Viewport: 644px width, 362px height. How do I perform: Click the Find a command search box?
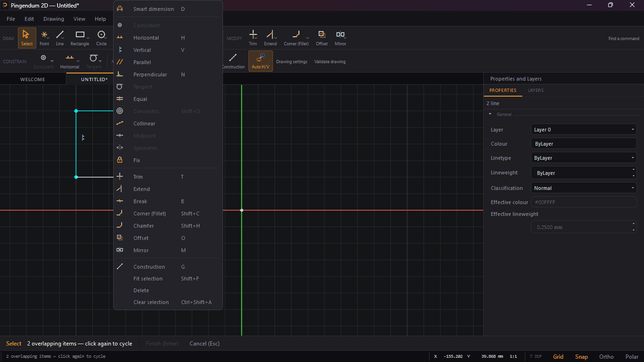[624, 39]
